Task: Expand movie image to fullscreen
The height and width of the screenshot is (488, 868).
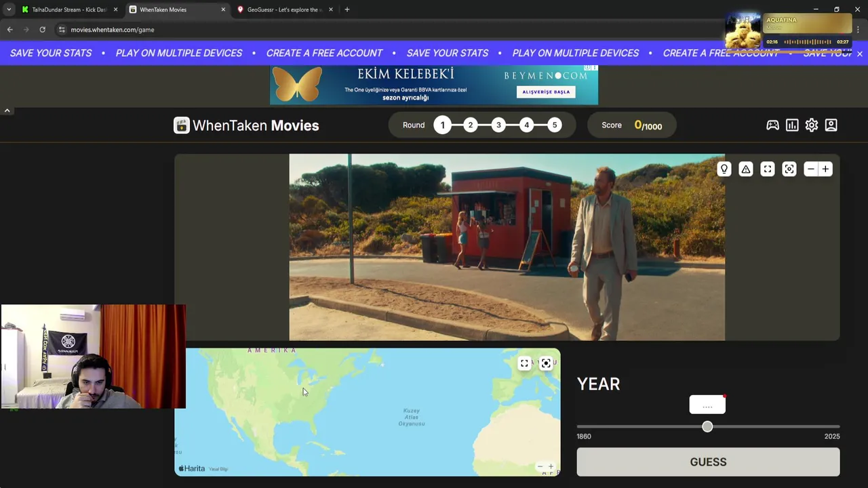Action: (x=768, y=169)
